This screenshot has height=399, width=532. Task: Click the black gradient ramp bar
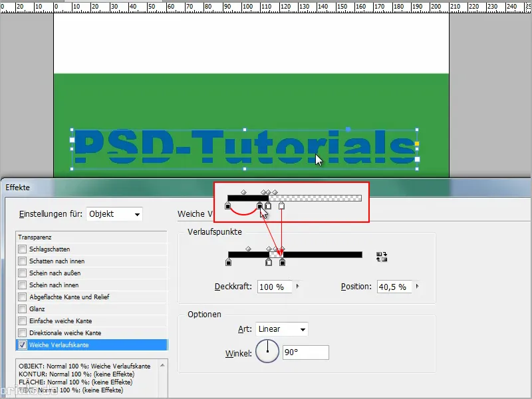click(x=295, y=255)
